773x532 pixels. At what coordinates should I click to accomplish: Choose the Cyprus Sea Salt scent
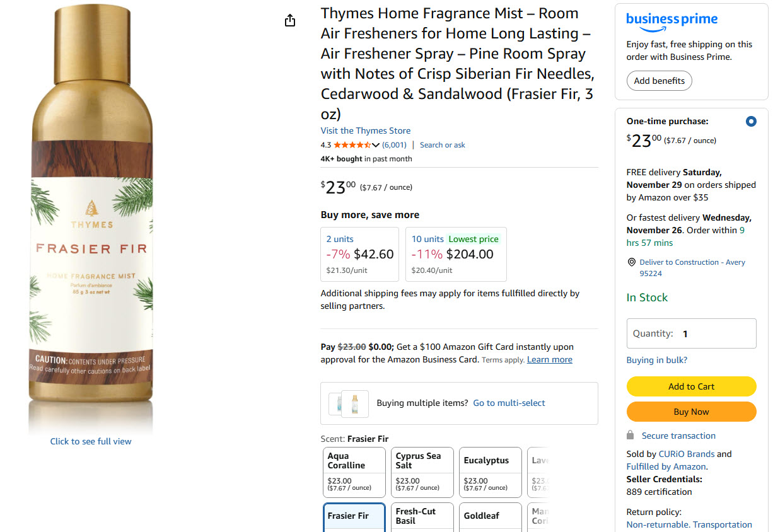422,472
